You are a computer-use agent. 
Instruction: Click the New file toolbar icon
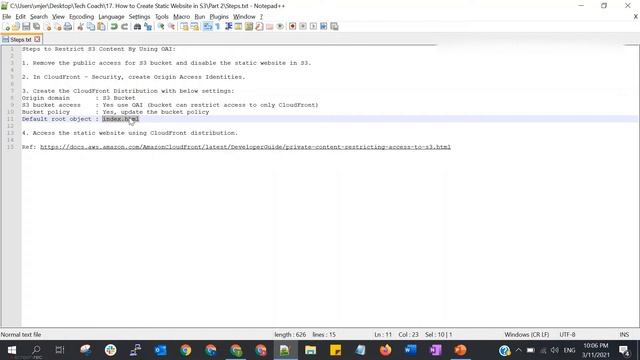pos(6,27)
